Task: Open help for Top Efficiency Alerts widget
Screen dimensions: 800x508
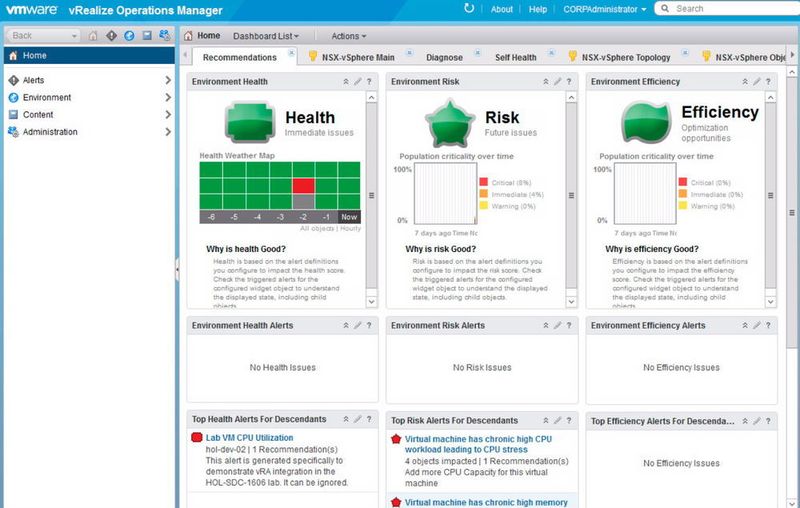Action: point(768,421)
